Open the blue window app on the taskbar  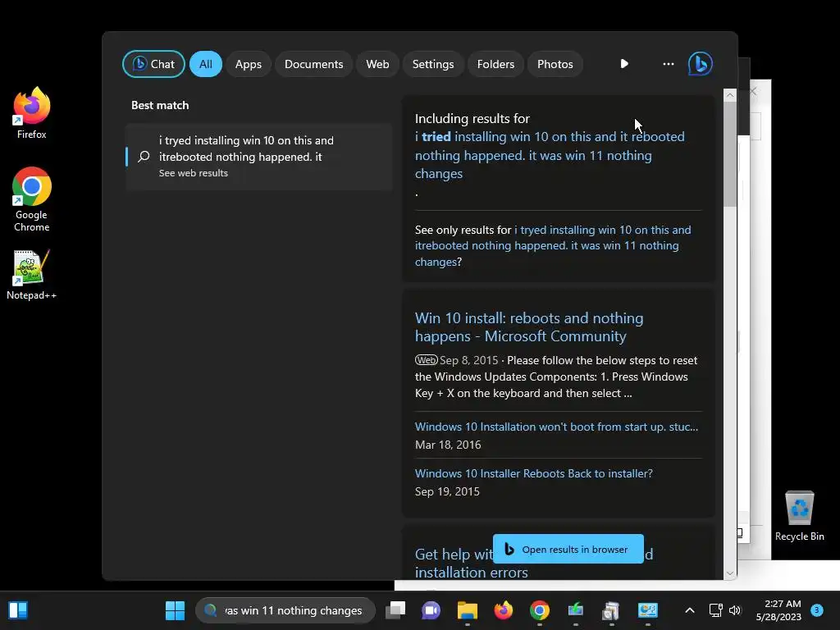pyautogui.click(x=648, y=610)
